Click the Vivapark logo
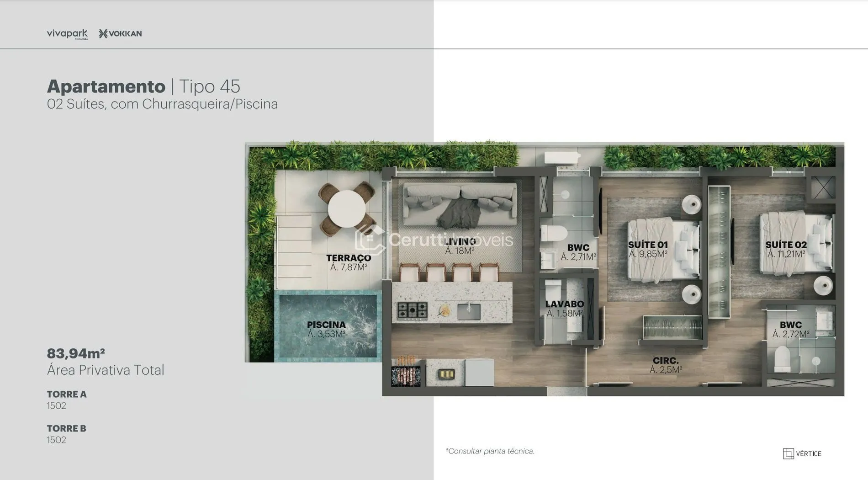 click(x=67, y=34)
